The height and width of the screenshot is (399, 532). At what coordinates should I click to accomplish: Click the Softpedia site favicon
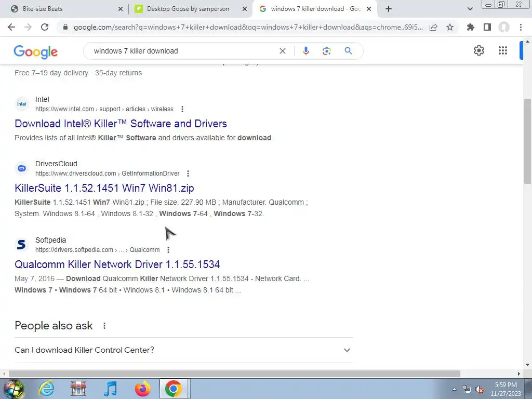click(22, 245)
